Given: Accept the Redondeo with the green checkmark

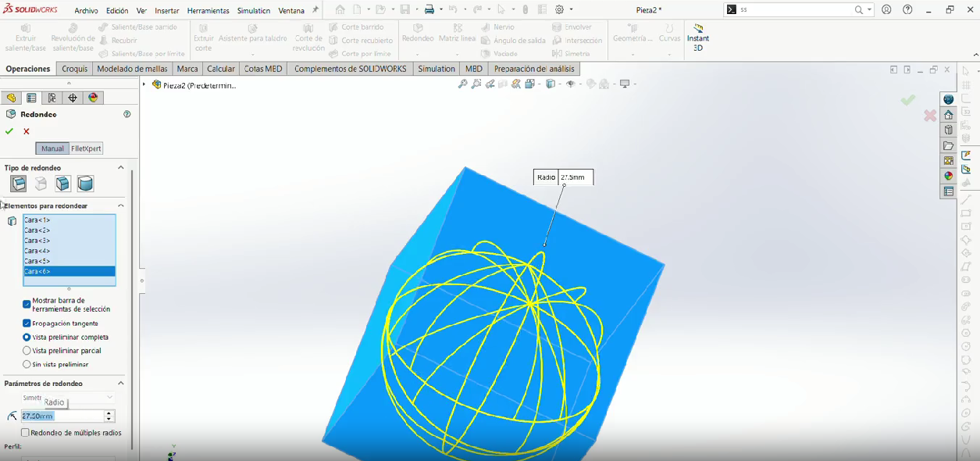Looking at the screenshot, I should pyautogui.click(x=9, y=131).
